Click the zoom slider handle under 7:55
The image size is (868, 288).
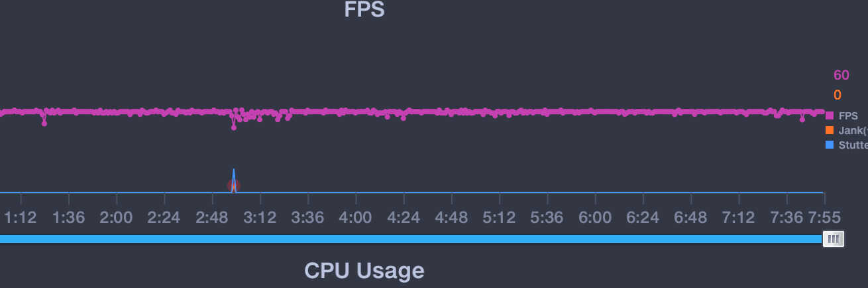click(834, 239)
